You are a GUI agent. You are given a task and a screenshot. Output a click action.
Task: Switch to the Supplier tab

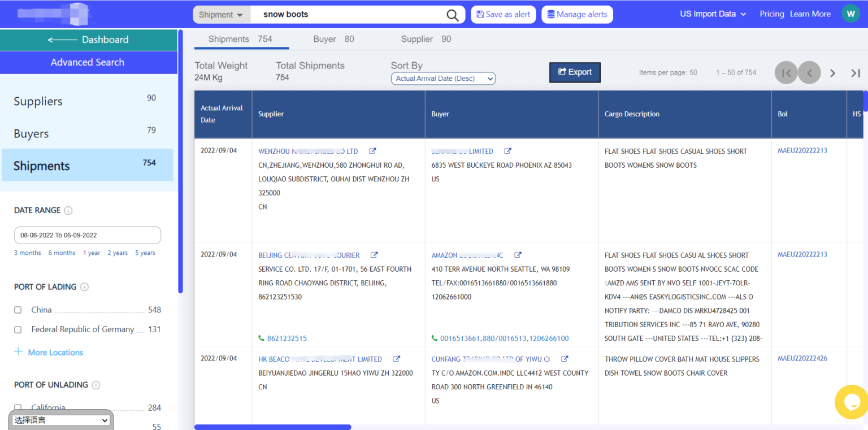coord(426,39)
